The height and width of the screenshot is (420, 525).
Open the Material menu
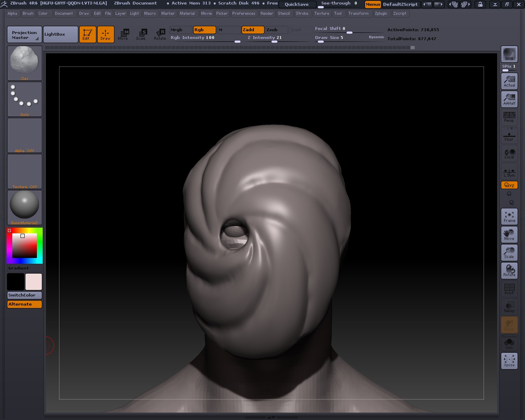point(187,14)
